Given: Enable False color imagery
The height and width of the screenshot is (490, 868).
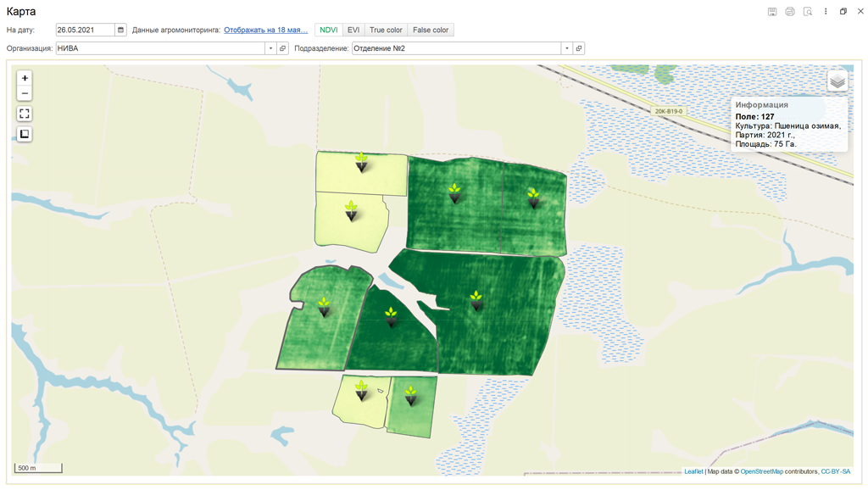Looking at the screenshot, I should (431, 30).
